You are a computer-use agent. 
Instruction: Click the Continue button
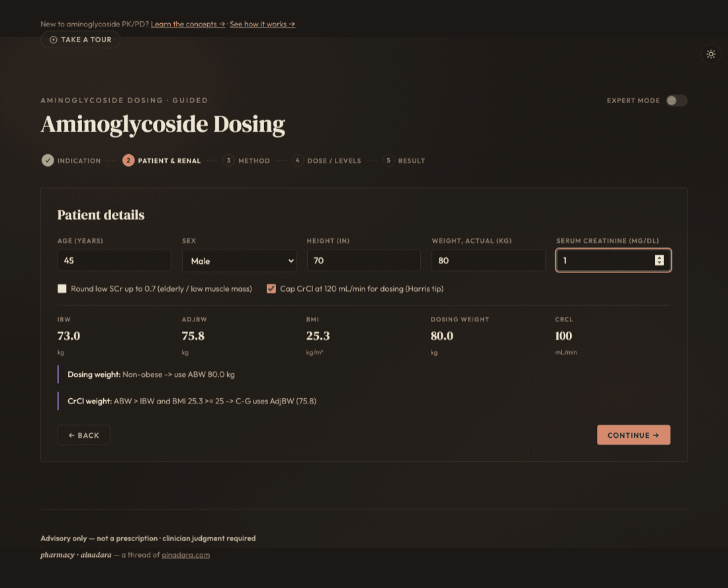click(633, 435)
